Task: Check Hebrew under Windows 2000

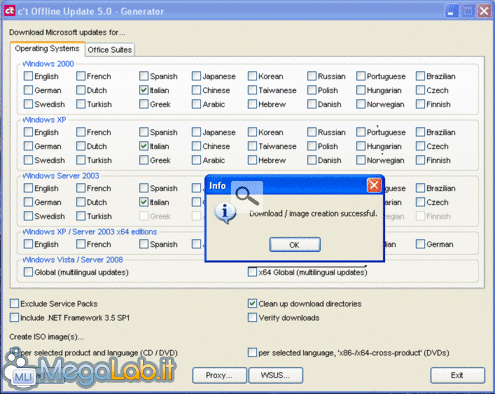Action: point(252,104)
